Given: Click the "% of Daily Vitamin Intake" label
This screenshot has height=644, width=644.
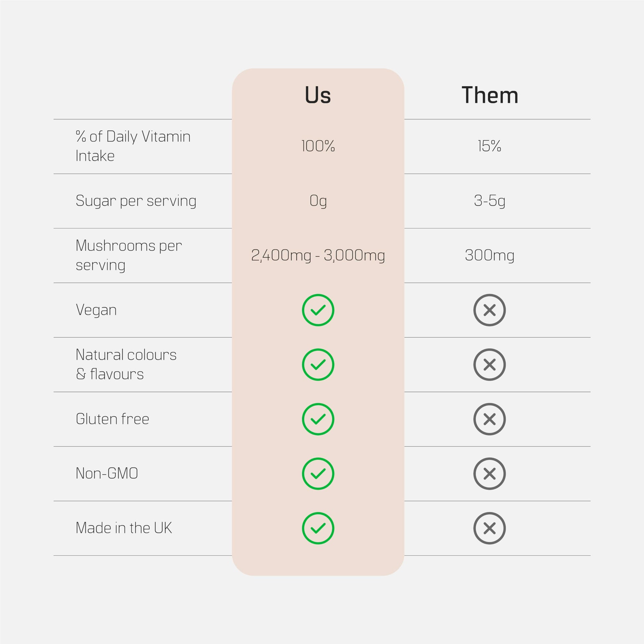Looking at the screenshot, I should pos(133,146).
